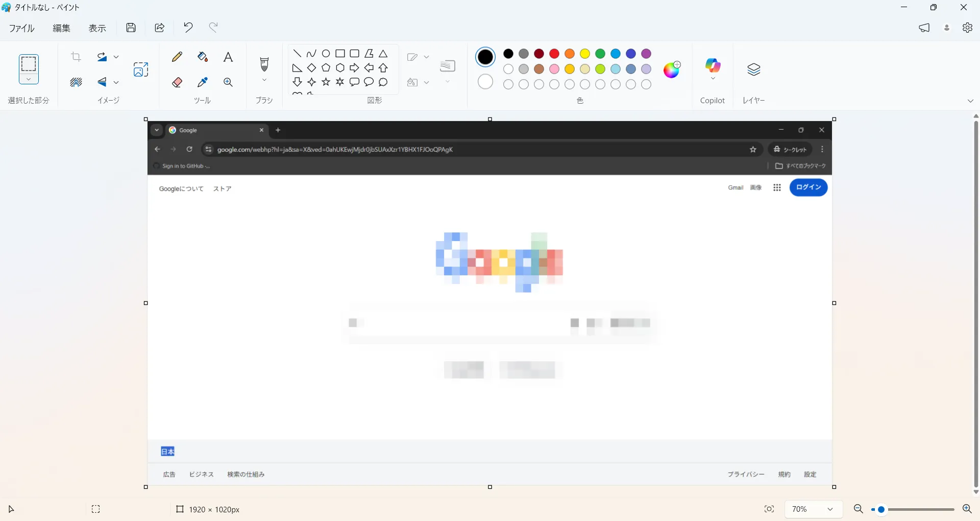The width and height of the screenshot is (980, 521).
Task: Pick the green color swatch
Action: tap(600, 54)
